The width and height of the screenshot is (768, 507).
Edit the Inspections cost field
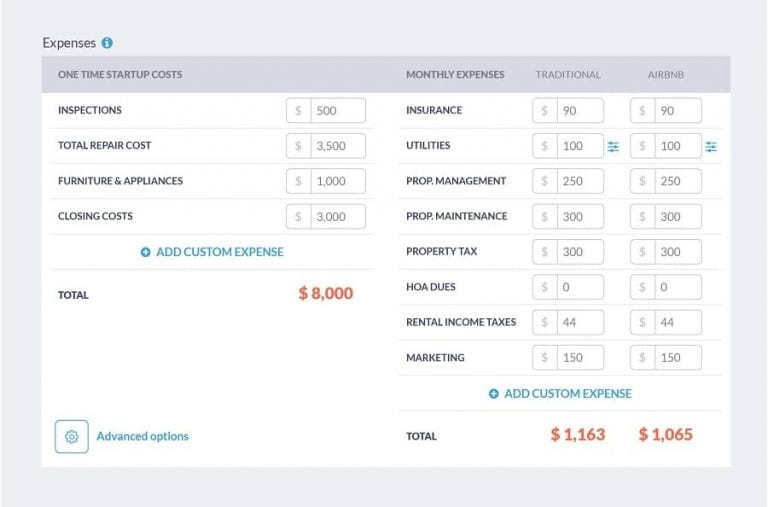point(337,111)
